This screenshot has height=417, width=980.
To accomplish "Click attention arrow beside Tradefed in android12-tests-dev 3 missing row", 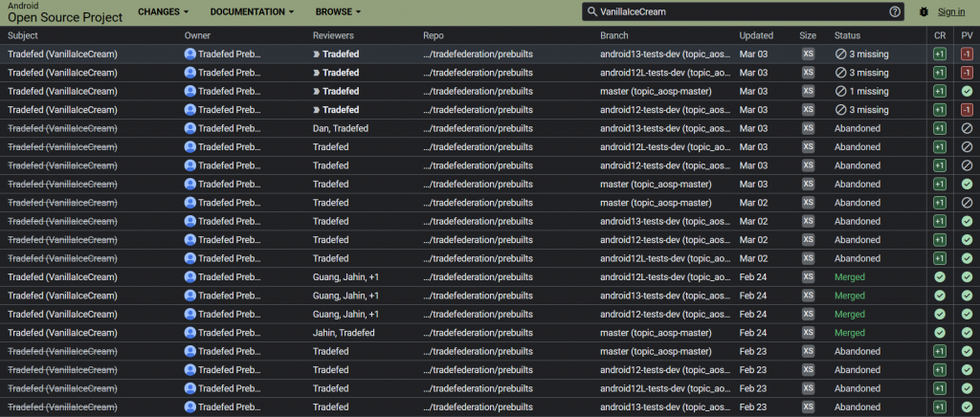I will point(316,110).
